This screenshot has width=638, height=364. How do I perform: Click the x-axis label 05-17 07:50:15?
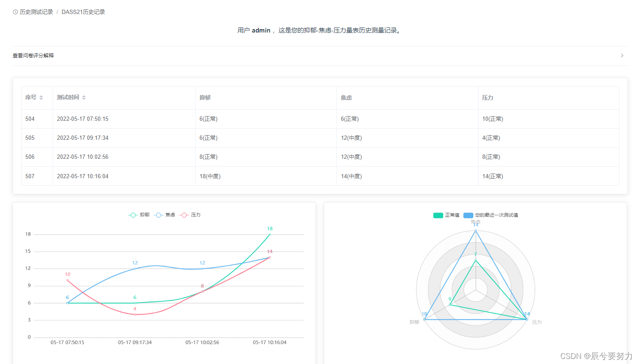[x=68, y=342]
